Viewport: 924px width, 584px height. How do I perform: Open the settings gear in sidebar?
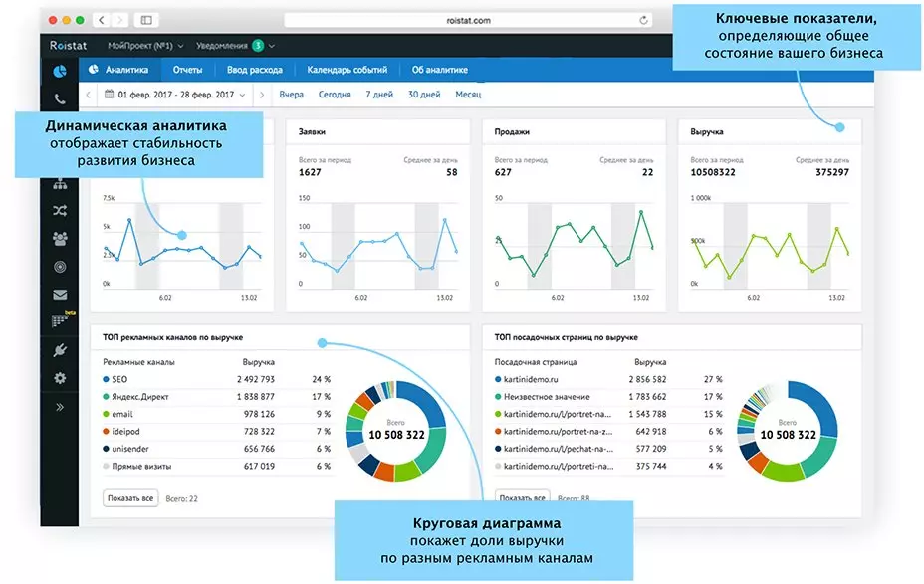pyautogui.click(x=60, y=378)
